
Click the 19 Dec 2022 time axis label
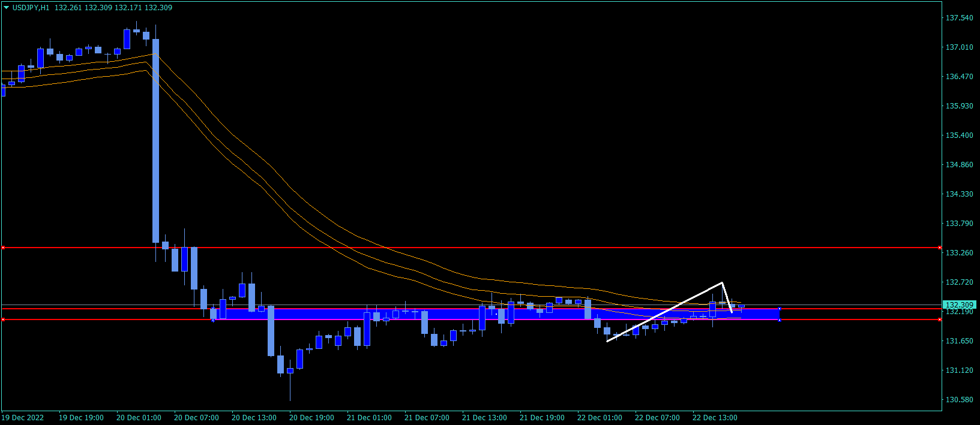[23, 418]
